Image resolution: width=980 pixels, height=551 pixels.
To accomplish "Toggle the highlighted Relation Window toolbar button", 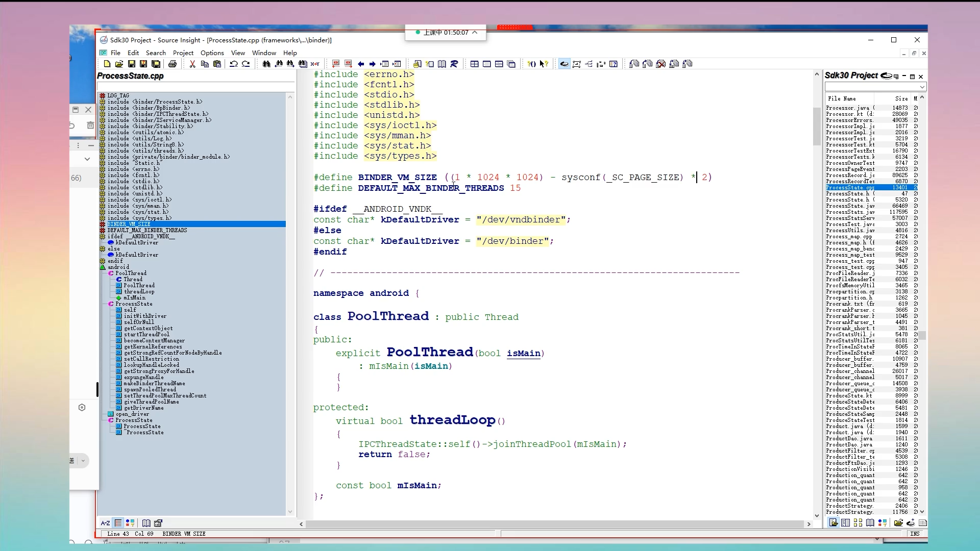I will click(564, 64).
